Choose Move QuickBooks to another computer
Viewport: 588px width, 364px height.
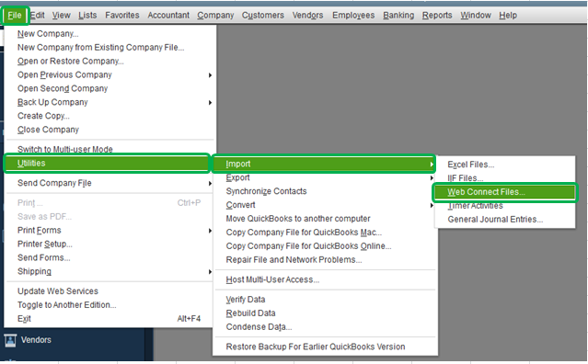pos(325,219)
